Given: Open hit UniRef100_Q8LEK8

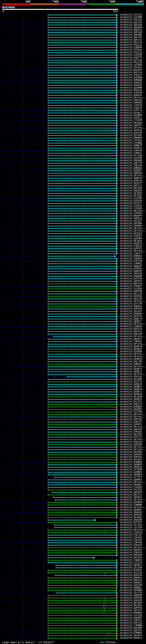Looking at the screenshot, I should [x=131, y=25].
